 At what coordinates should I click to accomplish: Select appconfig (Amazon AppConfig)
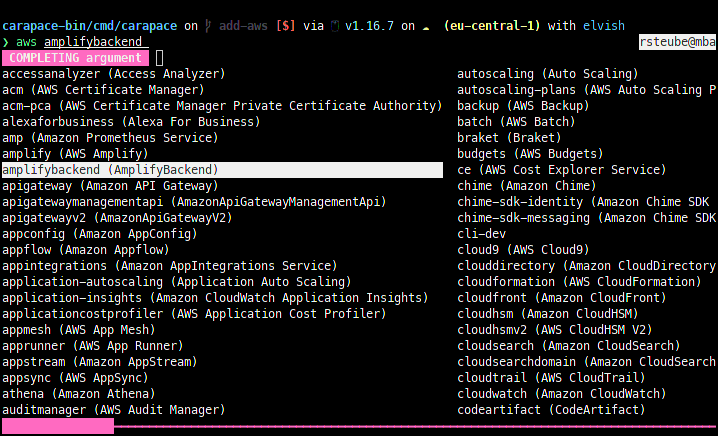pos(99,234)
